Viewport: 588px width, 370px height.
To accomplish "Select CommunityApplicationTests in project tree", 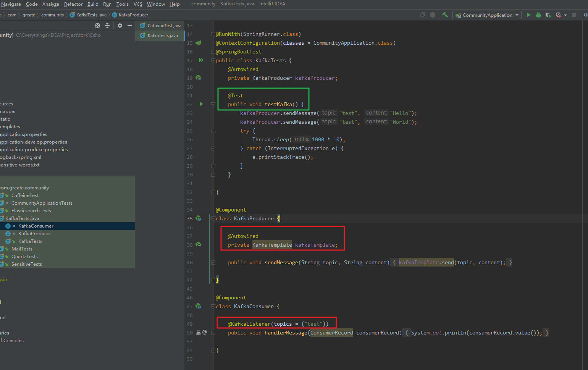I will coord(42,203).
